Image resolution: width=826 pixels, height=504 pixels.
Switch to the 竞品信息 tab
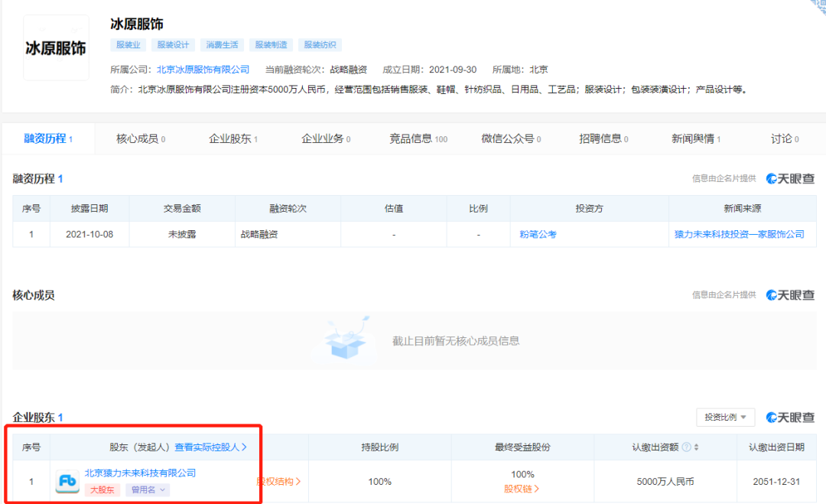(418, 139)
